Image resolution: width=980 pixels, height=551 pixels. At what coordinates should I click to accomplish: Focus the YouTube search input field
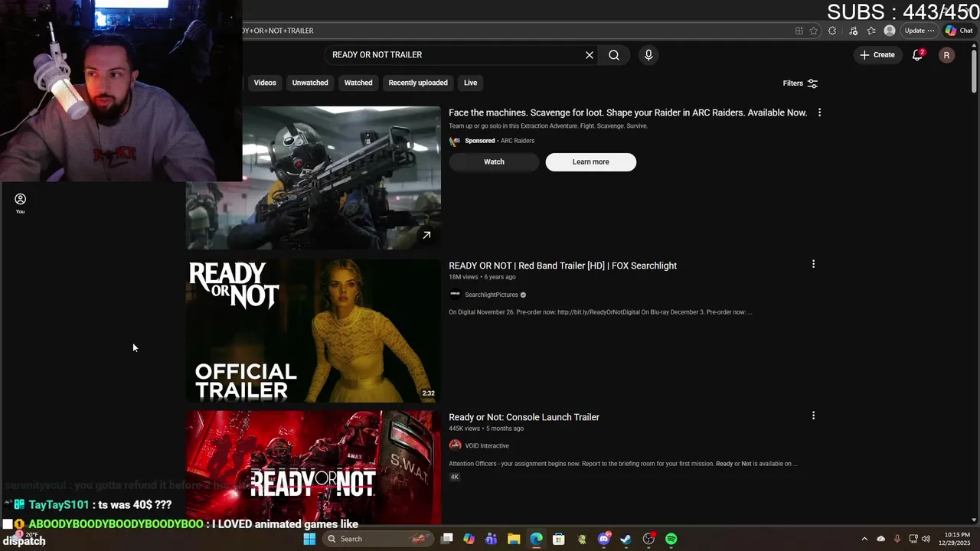[456, 55]
